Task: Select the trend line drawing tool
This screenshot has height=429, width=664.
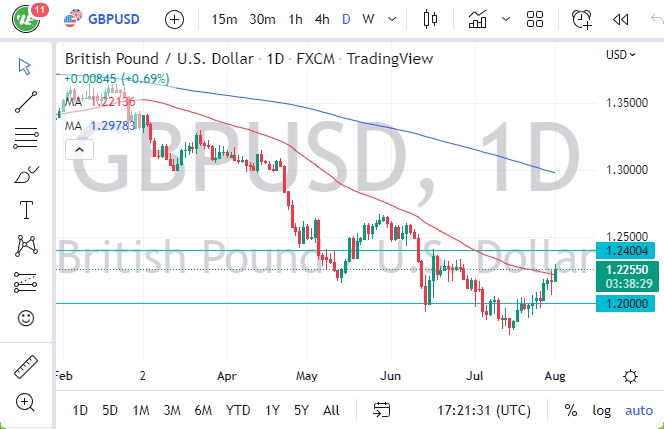Action: (x=27, y=102)
